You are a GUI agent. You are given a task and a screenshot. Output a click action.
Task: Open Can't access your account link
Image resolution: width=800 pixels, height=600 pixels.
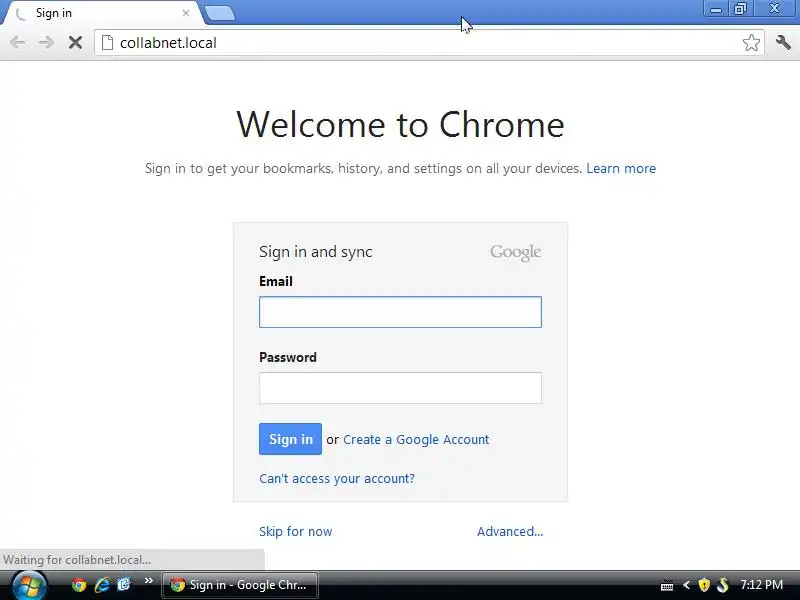(337, 479)
